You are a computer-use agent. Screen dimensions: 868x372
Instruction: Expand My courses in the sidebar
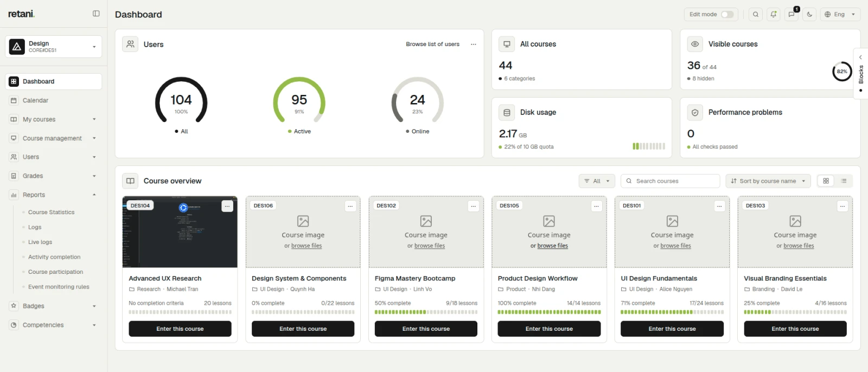pos(54,119)
